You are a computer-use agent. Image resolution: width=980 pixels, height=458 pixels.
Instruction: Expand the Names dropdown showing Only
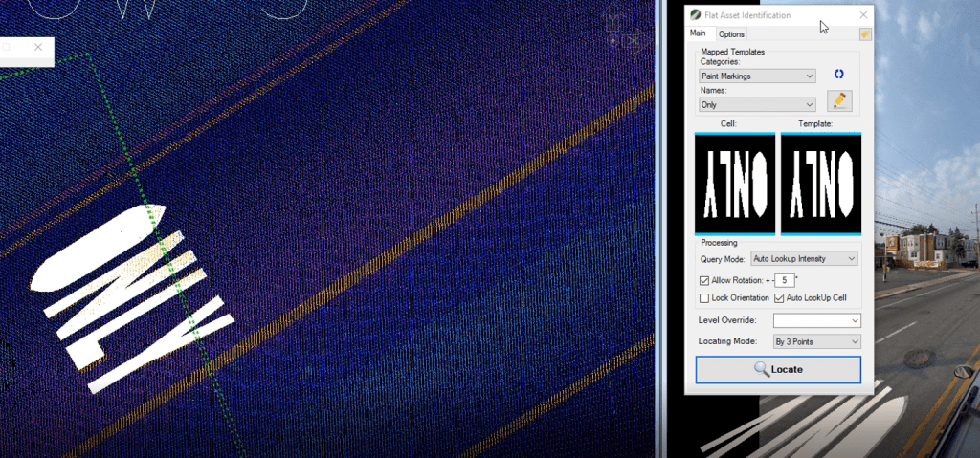[757, 104]
